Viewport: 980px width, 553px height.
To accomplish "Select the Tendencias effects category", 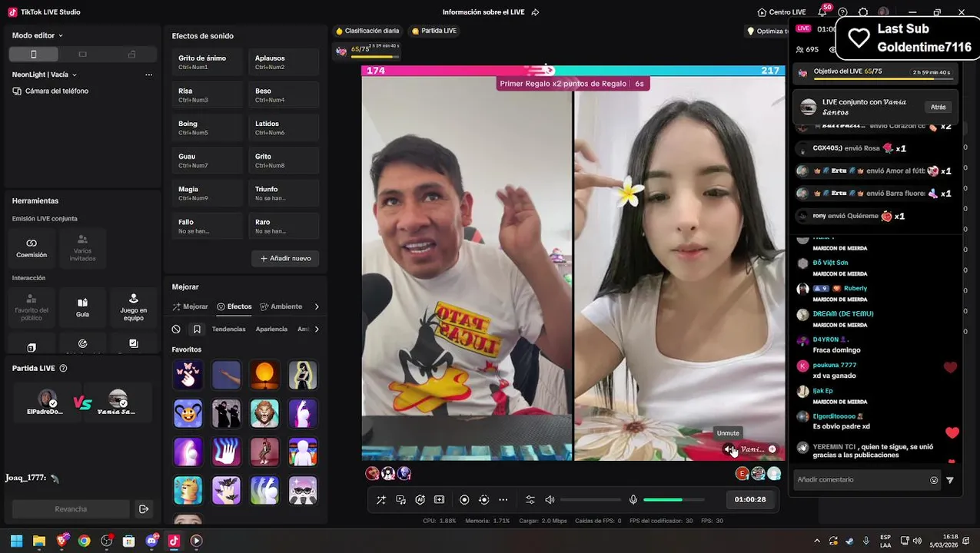I will [228, 329].
